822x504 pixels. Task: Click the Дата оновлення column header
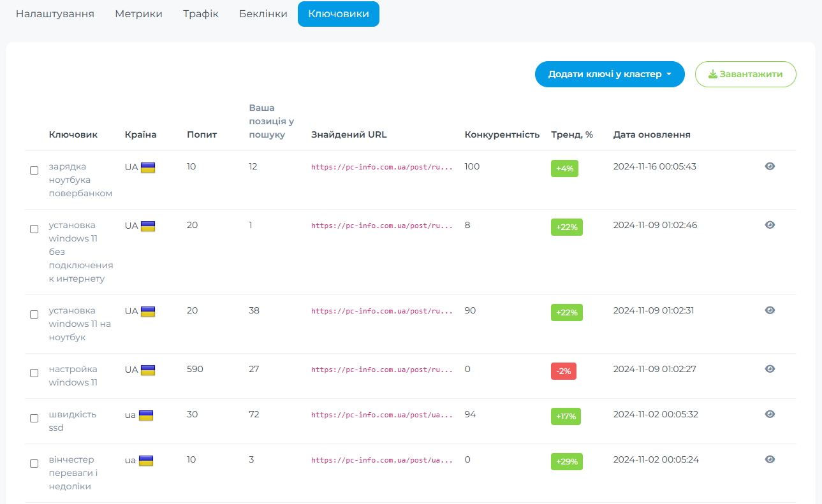click(652, 134)
